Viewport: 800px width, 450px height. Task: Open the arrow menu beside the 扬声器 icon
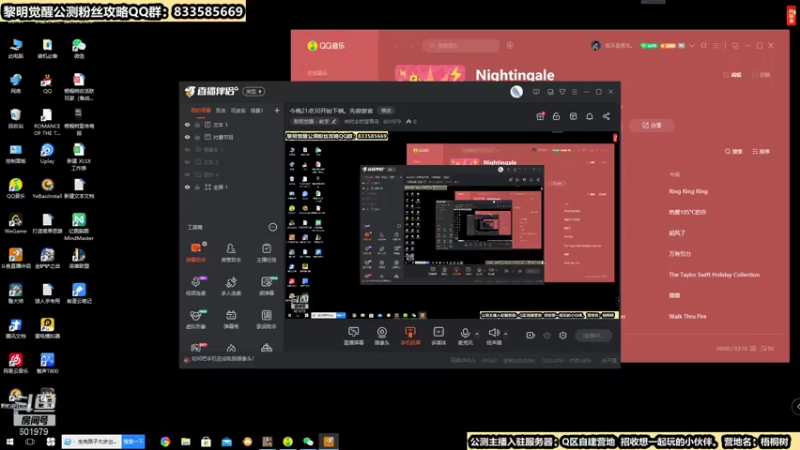coord(506,334)
